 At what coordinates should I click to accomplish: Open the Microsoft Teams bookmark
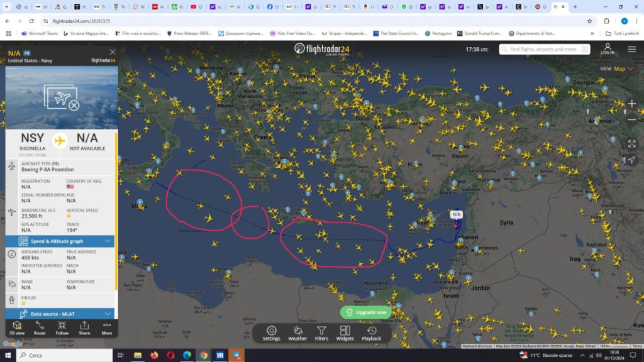pos(40,34)
